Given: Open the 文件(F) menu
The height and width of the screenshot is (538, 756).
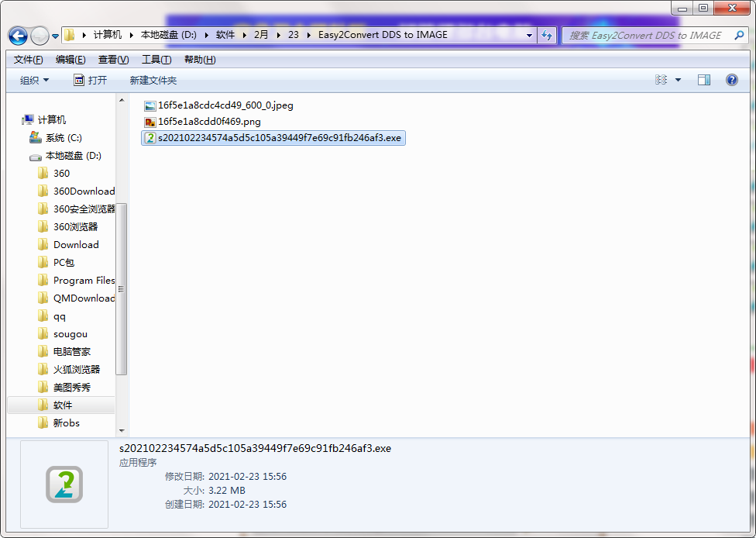Looking at the screenshot, I should [x=29, y=60].
